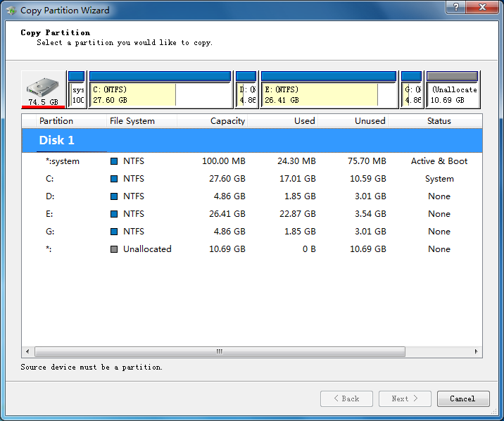
Task: Click the horizontal scrollbar right arrow
Action: tap(476, 351)
